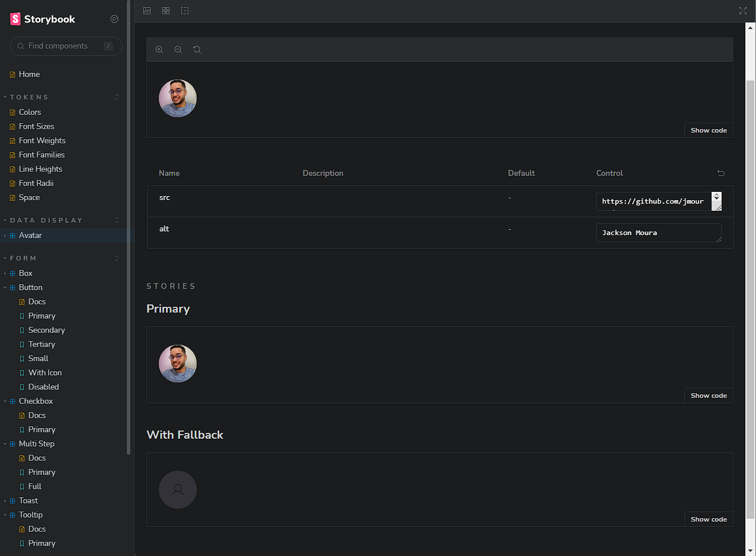Show code for the With Fallback story
The height and width of the screenshot is (556, 756).
click(709, 519)
